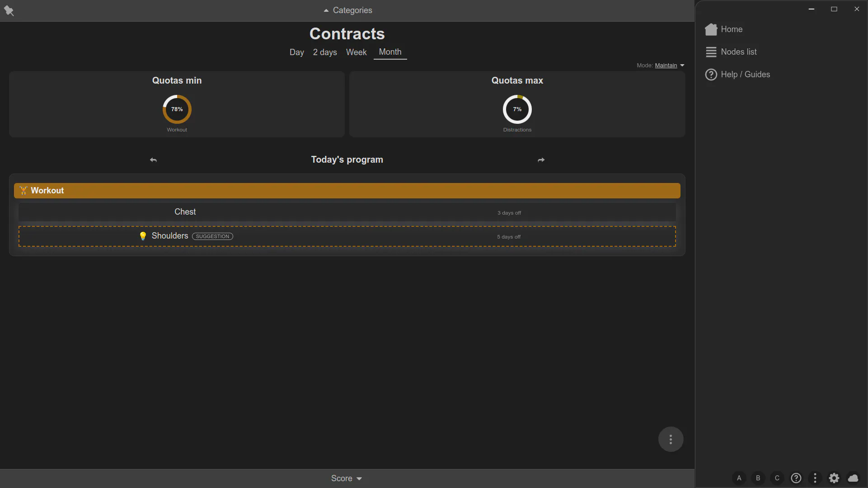868x488 pixels.
Task: Open the Mode Maintain dropdown
Action: pyautogui.click(x=669, y=66)
